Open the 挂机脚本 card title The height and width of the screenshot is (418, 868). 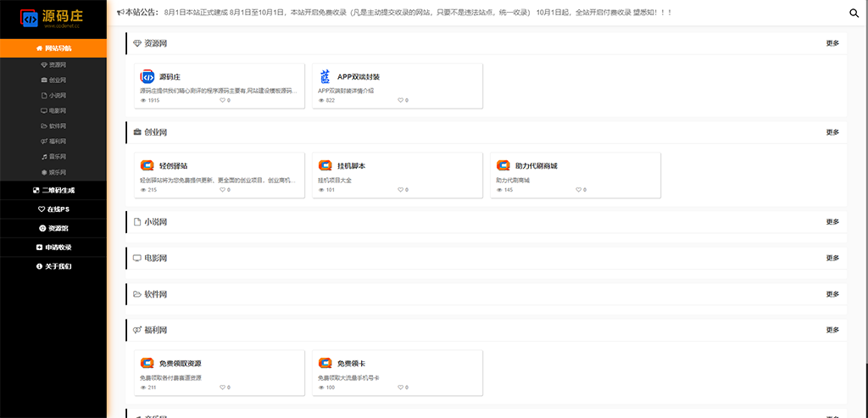click(x=352, y=166)
